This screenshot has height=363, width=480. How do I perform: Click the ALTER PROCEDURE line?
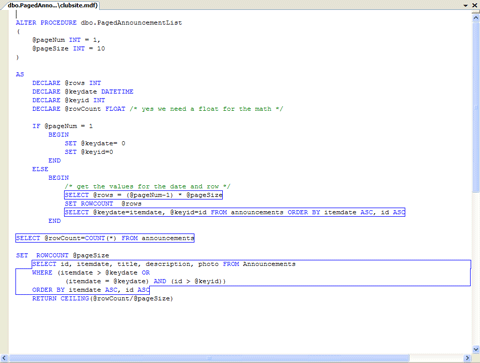coord(99,23)
